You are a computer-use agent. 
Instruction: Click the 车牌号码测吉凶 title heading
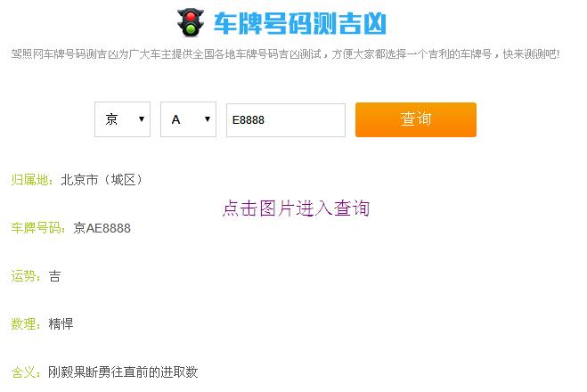pos(300,23)
